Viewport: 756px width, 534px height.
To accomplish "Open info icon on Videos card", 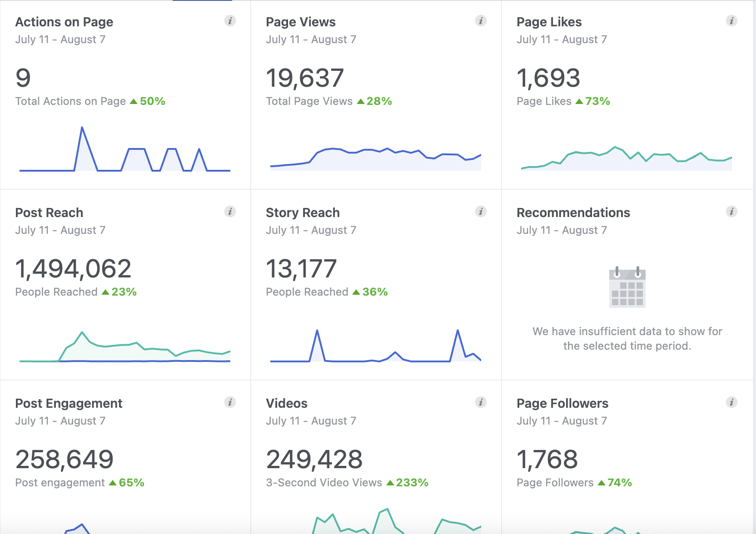I will [481, 402].
